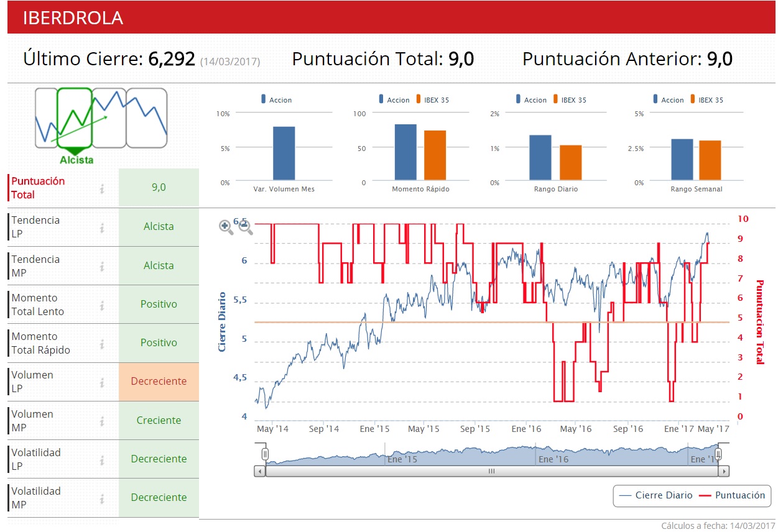
Task: Open info icon for Volumen LP
Action: click(x=101, y=382)
